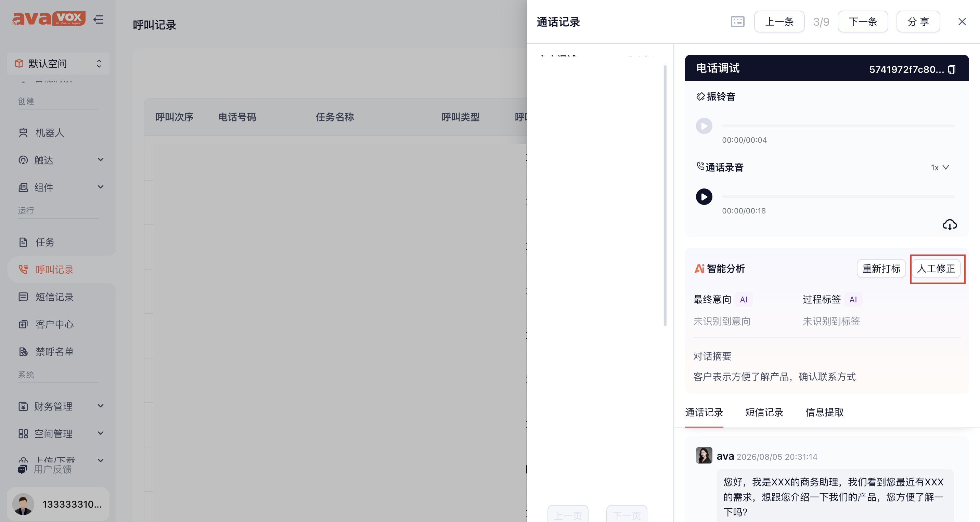Open the 133333310... account profile
The height and width of the screenshot is (522, 980).
coord(58,504)
